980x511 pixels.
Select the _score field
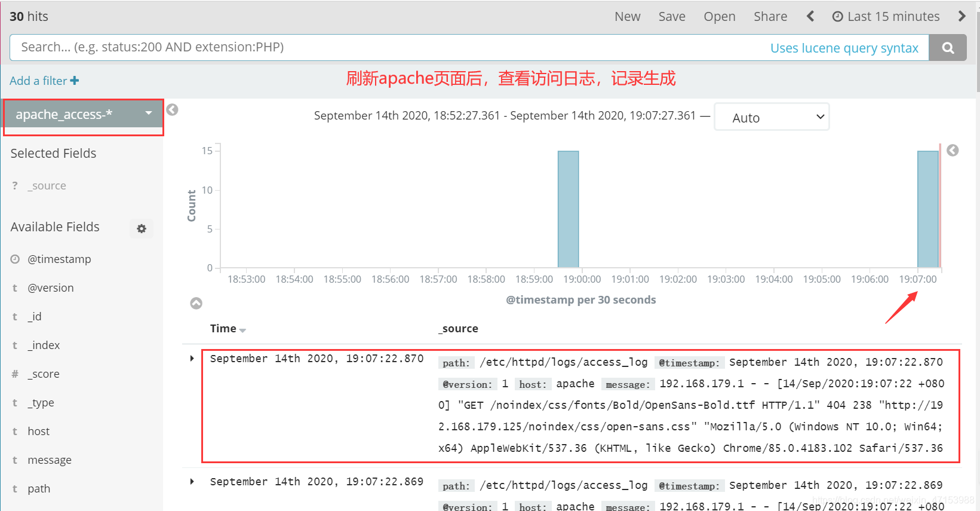(44, 374)
